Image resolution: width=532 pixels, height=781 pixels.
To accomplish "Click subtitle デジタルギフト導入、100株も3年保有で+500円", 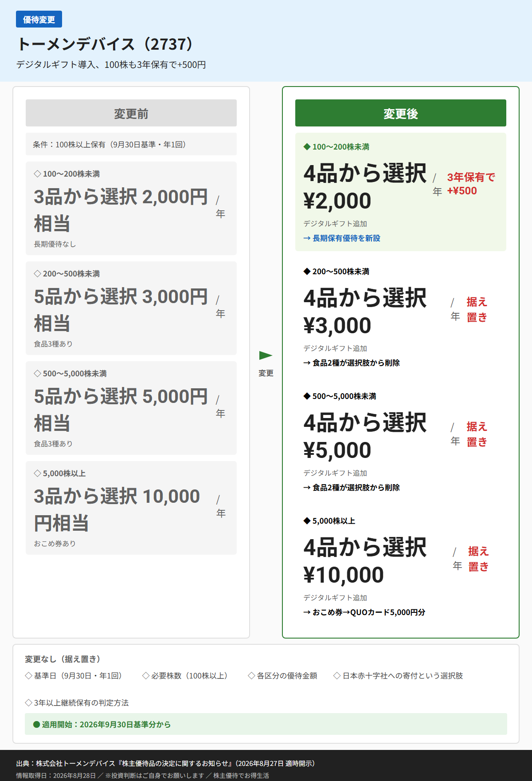I will tap(111, 65).
